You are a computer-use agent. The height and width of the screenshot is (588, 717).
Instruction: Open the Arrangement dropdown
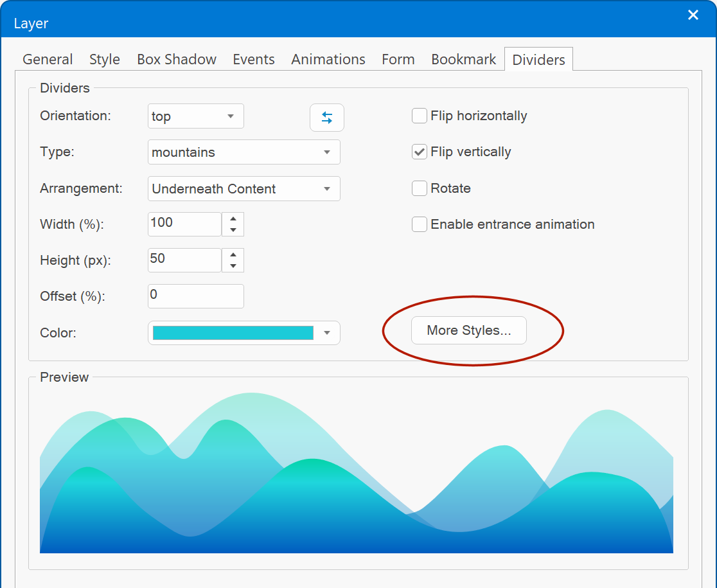pos(243,189)
